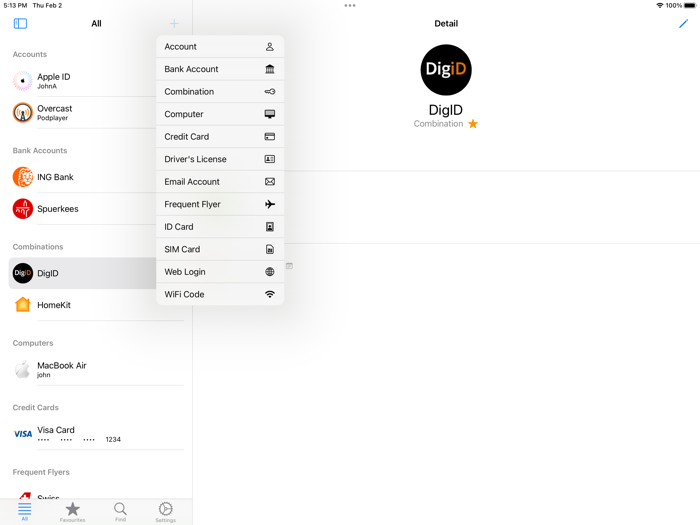Tap the HomeKit house icon
700x525 pixels.
click(x=22, y=305)
